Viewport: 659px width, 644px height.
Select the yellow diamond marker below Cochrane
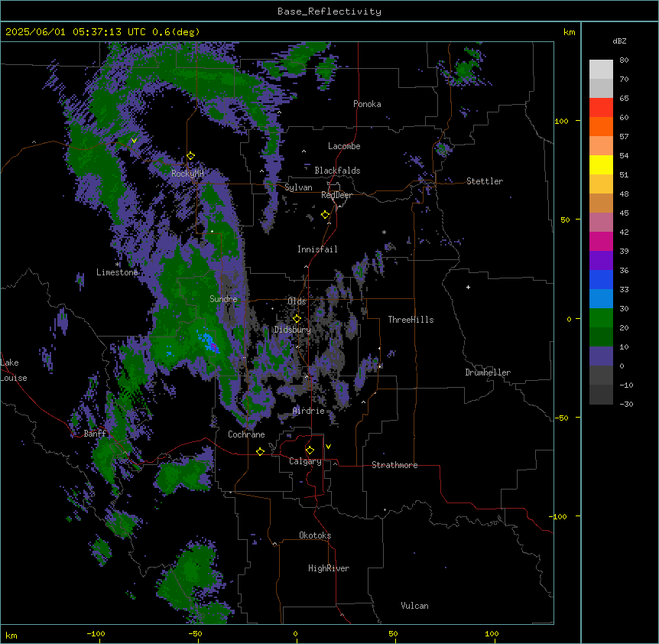pos(260,451)
